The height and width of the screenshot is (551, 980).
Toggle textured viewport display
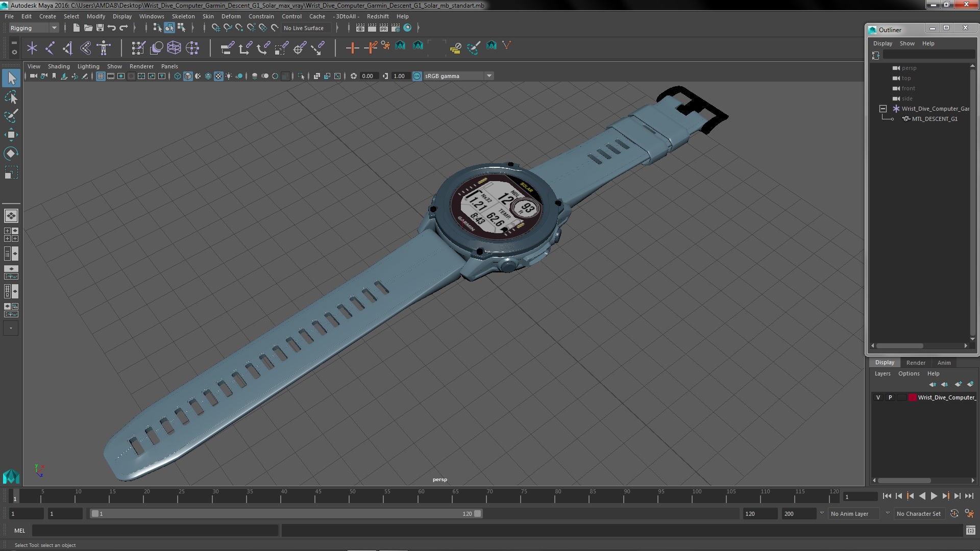pos(218,76)
